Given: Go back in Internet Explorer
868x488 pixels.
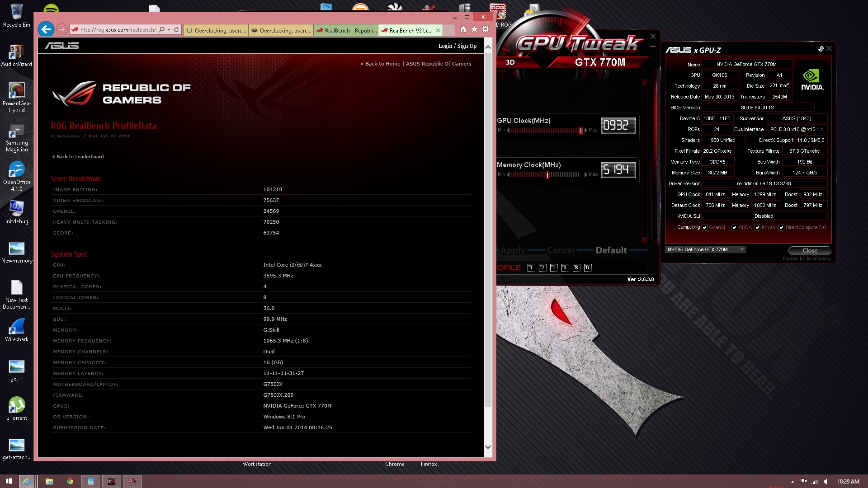Looking at the screenshot, I should (x=46, y=29).
